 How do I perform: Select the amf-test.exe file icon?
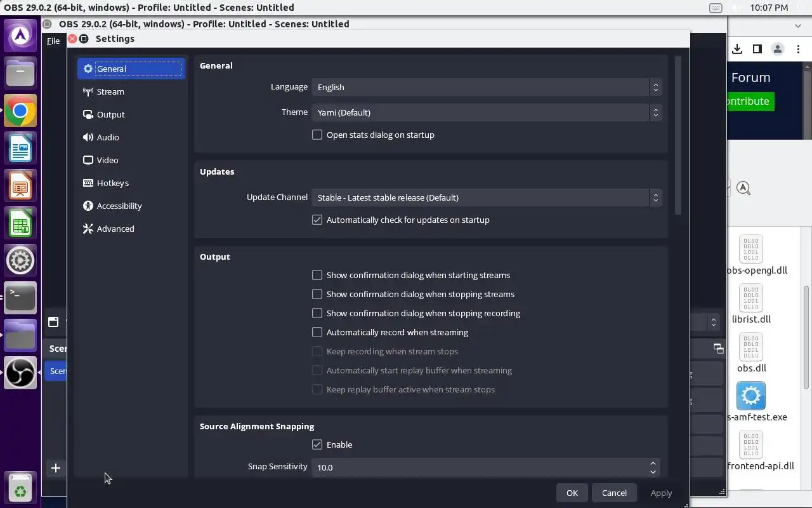click(751, 396)
